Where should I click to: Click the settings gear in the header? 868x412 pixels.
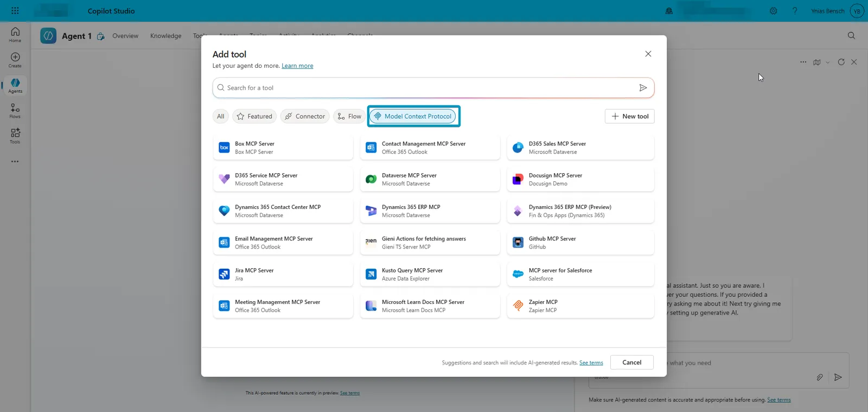pos(774,11)
